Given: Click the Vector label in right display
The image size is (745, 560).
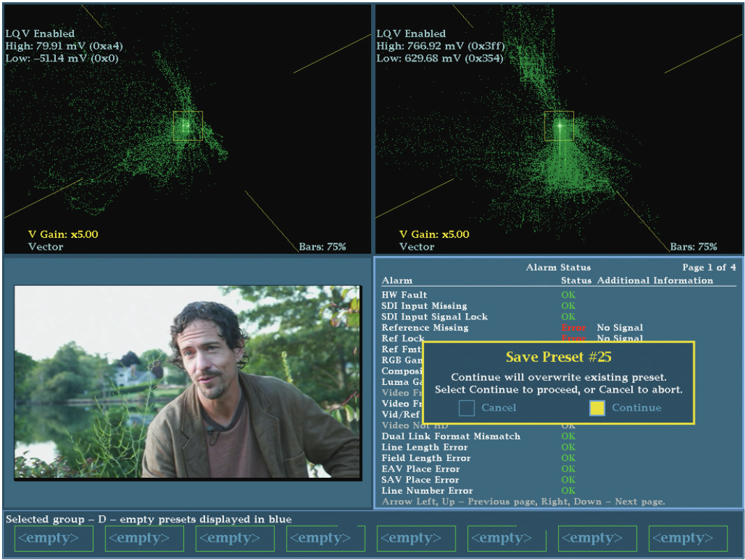Looking at the screenshot, I should (416, 246).
